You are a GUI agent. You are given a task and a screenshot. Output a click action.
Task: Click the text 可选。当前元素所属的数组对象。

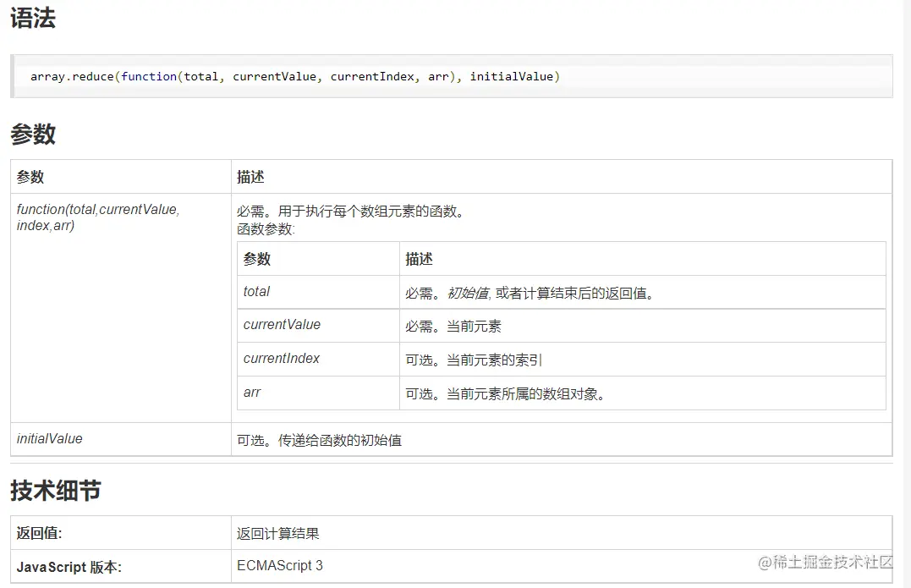[x=508, y=394]
